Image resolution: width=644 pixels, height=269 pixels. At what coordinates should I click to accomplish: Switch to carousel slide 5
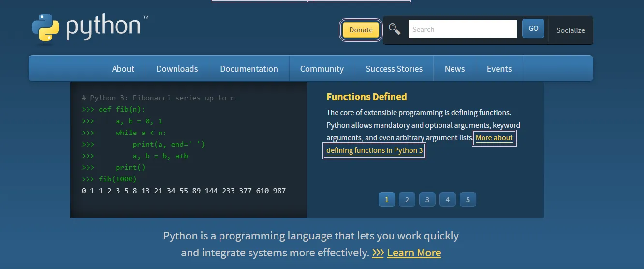pyautogui.click(x=468, y=199)
